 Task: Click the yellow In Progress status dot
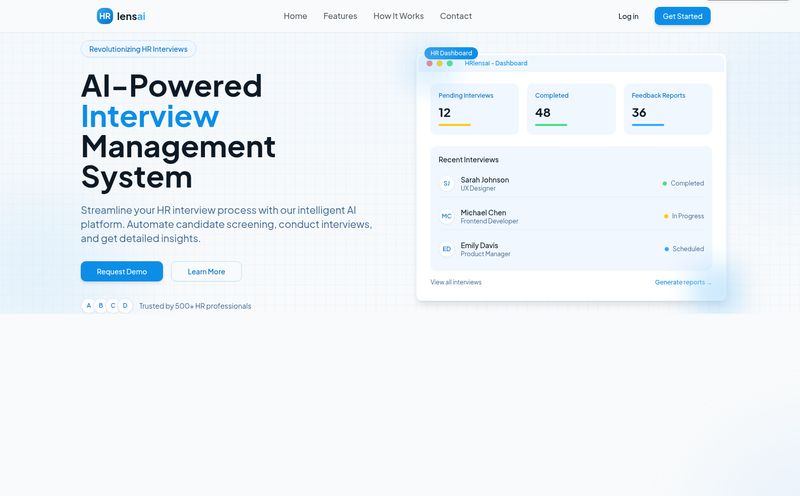pos(666,216)
